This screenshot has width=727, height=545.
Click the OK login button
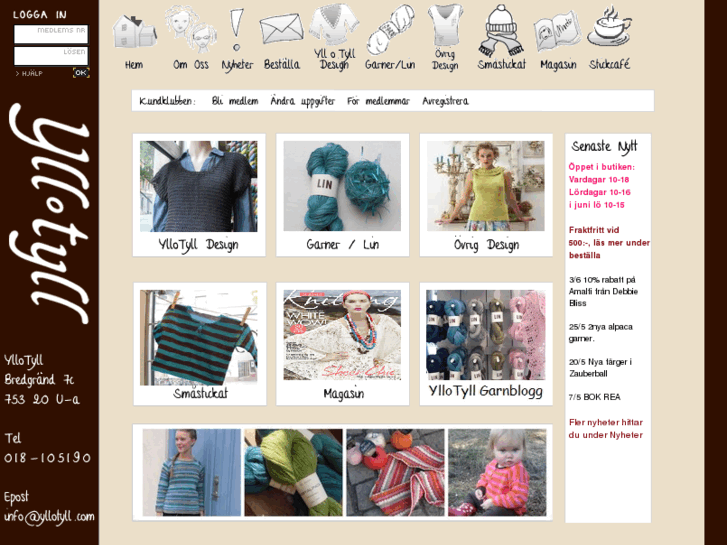[81, 73]
